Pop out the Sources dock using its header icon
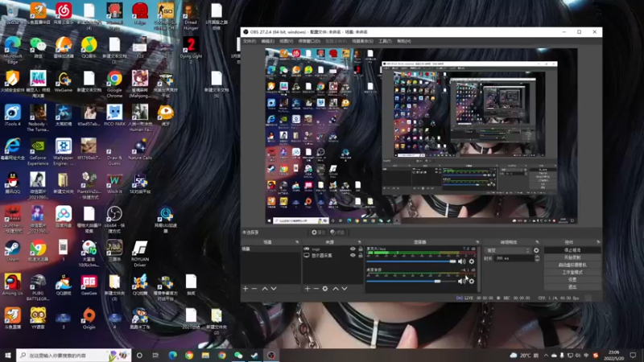The width and height of the screenshot is (644, 362). (x=359, y=242)
